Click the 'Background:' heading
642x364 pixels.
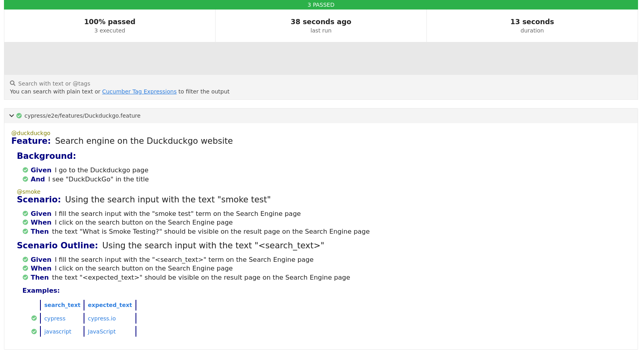pos(46,156)
